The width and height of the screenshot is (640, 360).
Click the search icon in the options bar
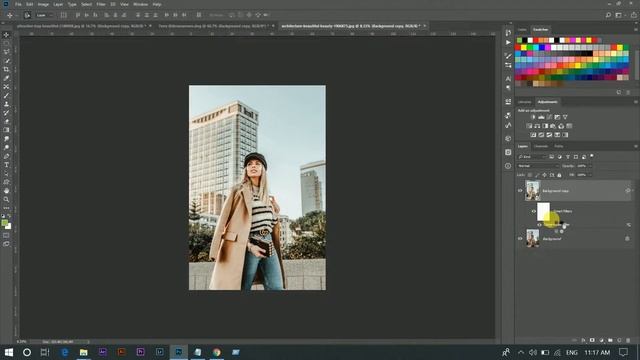point(608,15)
